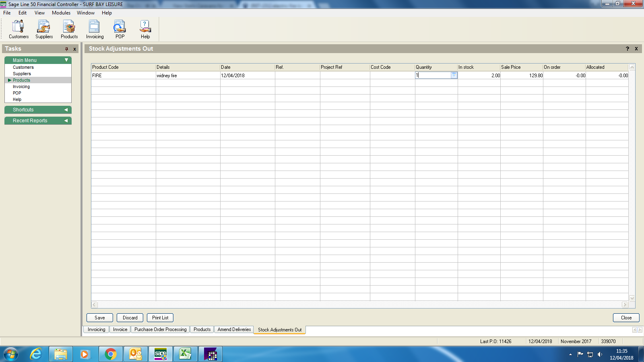Click the Save button
644x362 pixels.
pos(99,318)
